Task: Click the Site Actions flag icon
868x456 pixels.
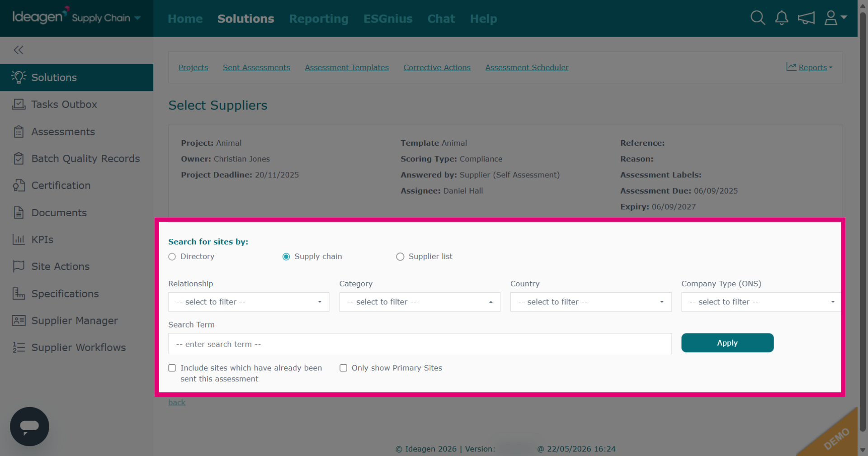Action: tap(19, 266)
